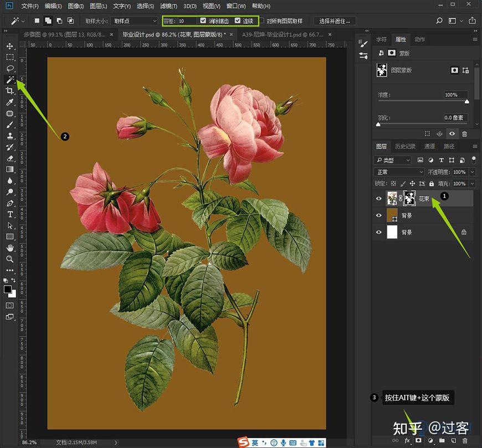Select the Gradient tool
The width and height of the screenshot is (482, 448).
[9, 169]
